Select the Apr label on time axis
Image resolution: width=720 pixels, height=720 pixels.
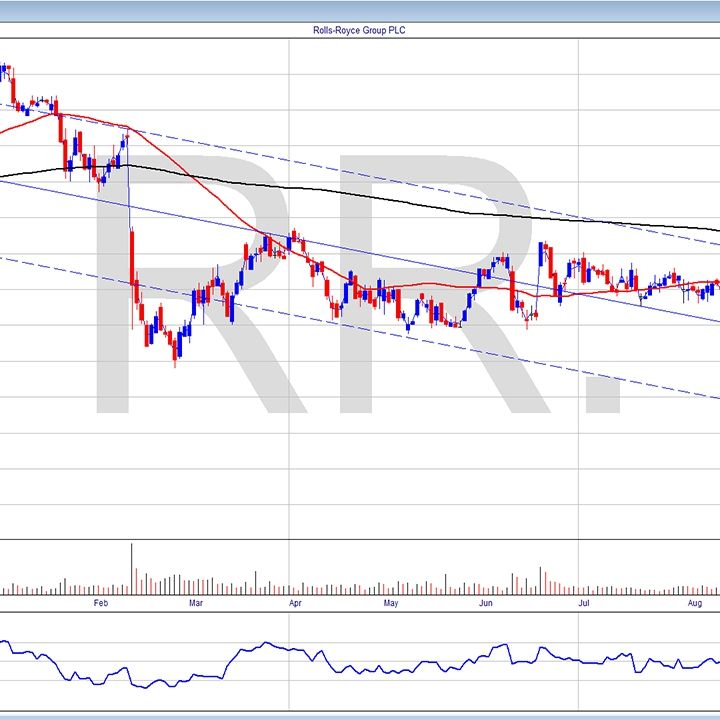(x=294, y=604)
